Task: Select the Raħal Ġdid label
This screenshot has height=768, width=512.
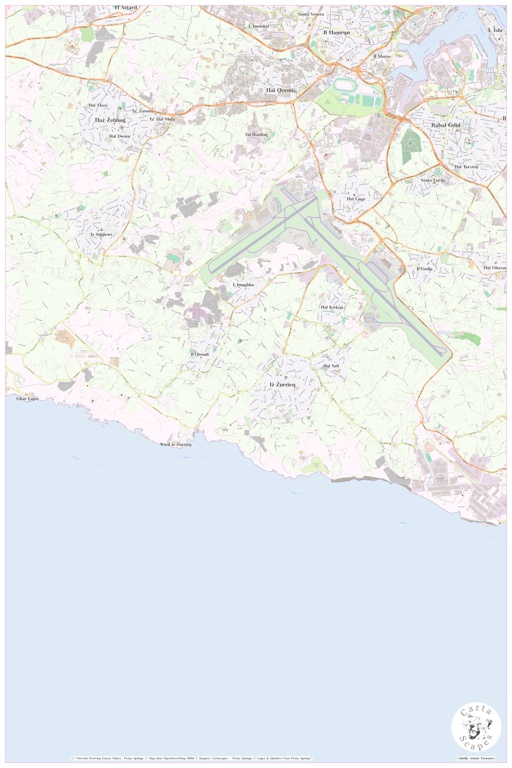Action: point(446,125)
